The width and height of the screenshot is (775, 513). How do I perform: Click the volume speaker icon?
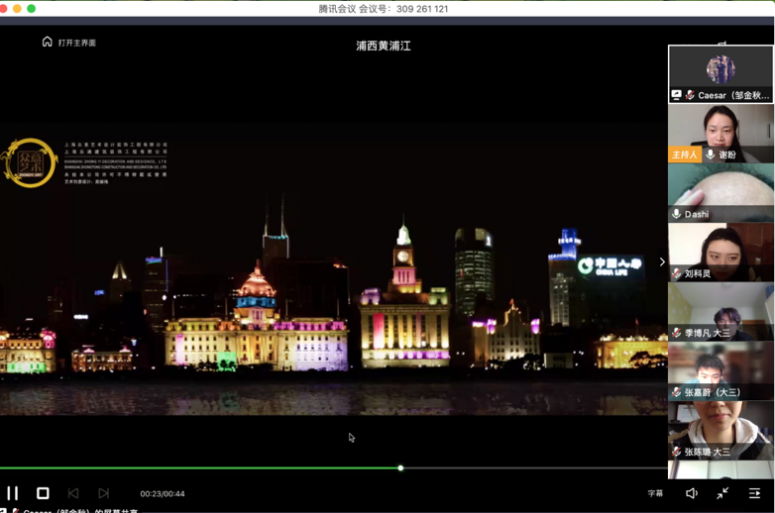click(691, 493)
